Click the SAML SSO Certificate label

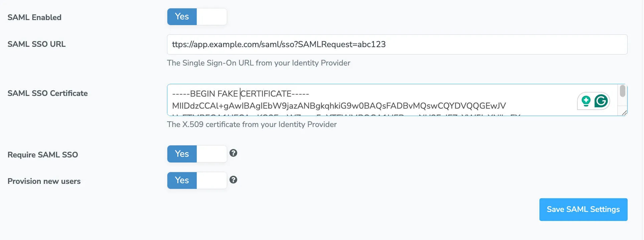pyautogui.click(x=47, y=93)
